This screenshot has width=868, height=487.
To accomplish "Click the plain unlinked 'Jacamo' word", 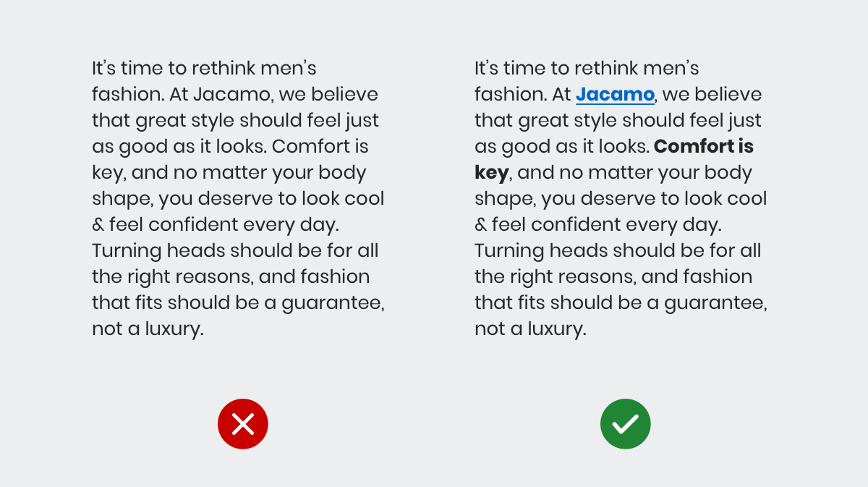I will pyautogui.click(x=233, y=95).
